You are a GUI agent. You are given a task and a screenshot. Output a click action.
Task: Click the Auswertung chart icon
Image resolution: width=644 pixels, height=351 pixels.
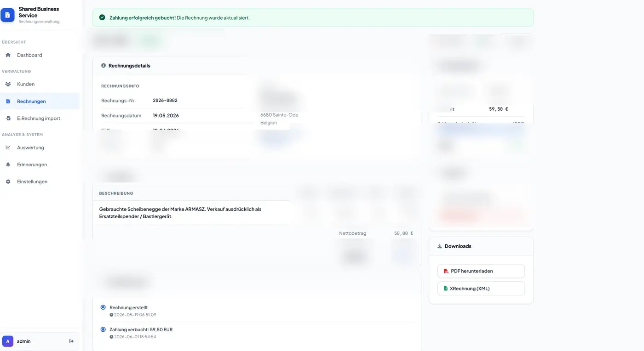(8, 147)
